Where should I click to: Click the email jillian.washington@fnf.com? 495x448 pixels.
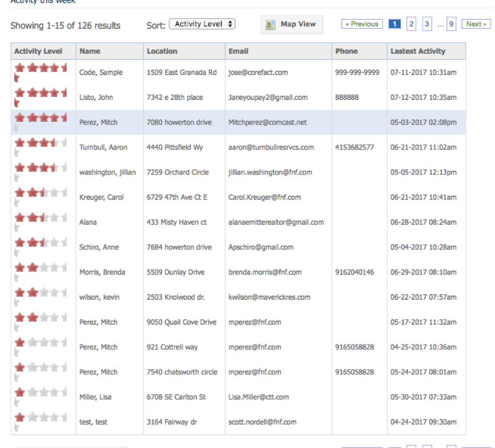pos(270,173)
